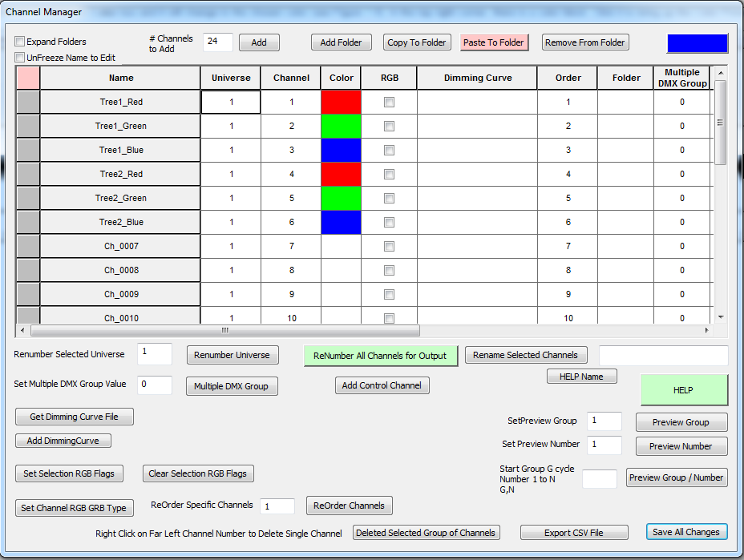This screenshot has width=744, height=560.
Task: Click the vertical scrollbar up arrow
Action: tap(721, 73)
